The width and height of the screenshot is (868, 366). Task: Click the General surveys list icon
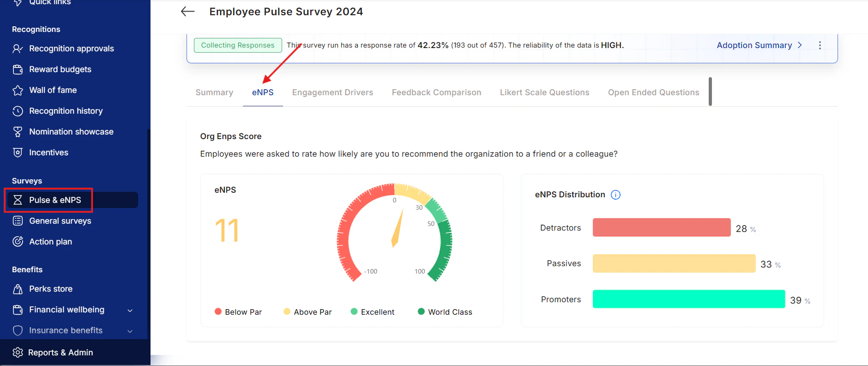click(18, 221)
